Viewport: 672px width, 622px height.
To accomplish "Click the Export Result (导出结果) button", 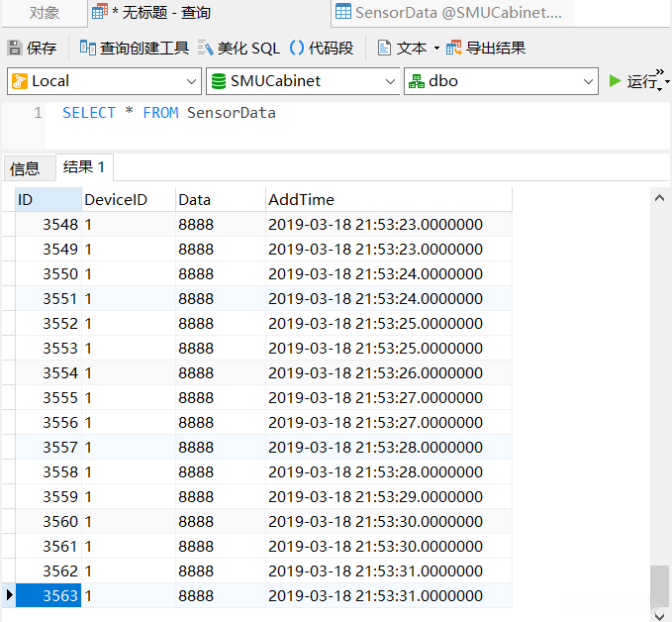I will tap(486, 48).
